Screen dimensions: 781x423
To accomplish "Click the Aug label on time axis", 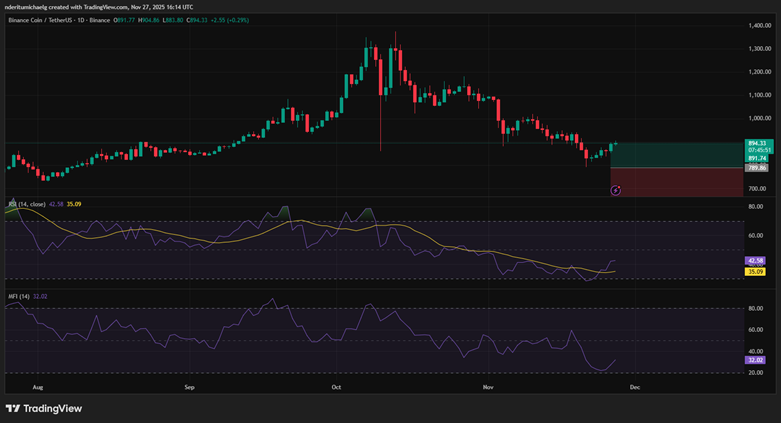I will [x=38, y=385].
